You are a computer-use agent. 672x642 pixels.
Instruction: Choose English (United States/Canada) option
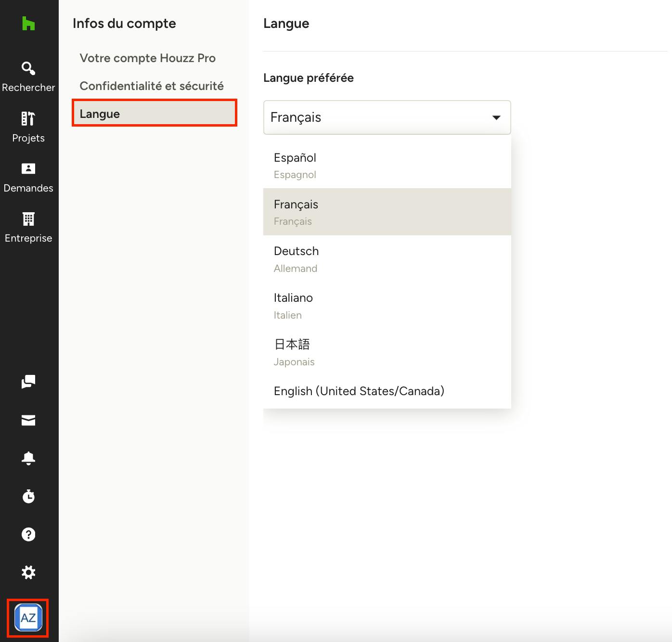[387, 391]
